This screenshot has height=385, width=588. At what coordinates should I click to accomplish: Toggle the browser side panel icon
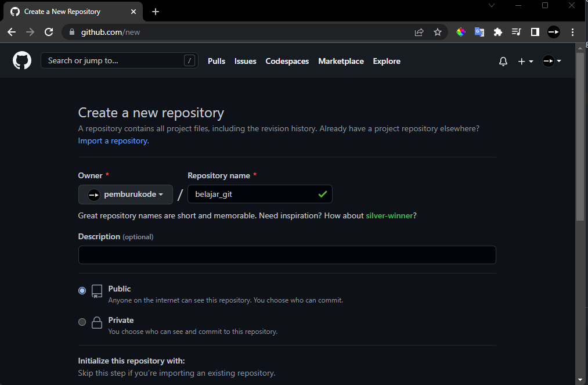(535, 32)
